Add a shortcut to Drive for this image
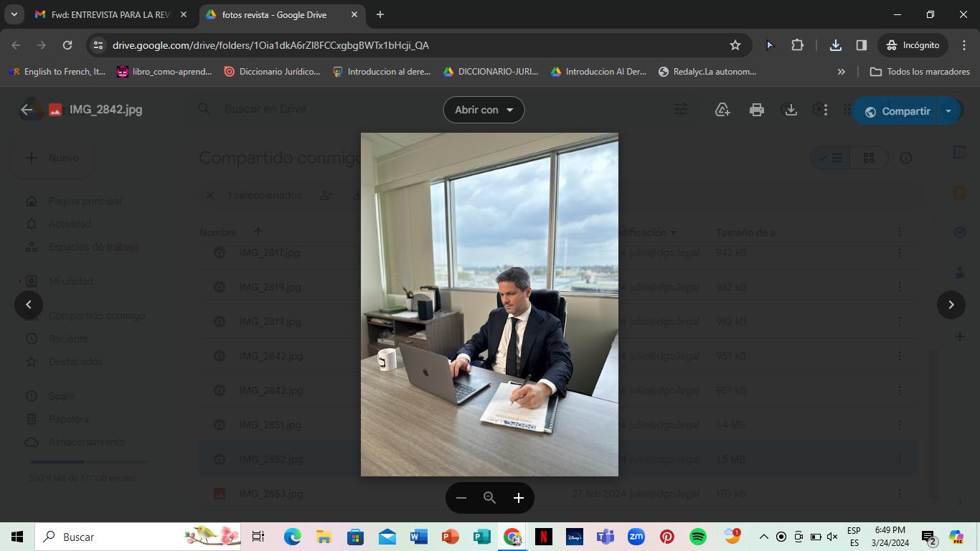The width and height of the screenshot is (980, 551). (x=722, y=110)
